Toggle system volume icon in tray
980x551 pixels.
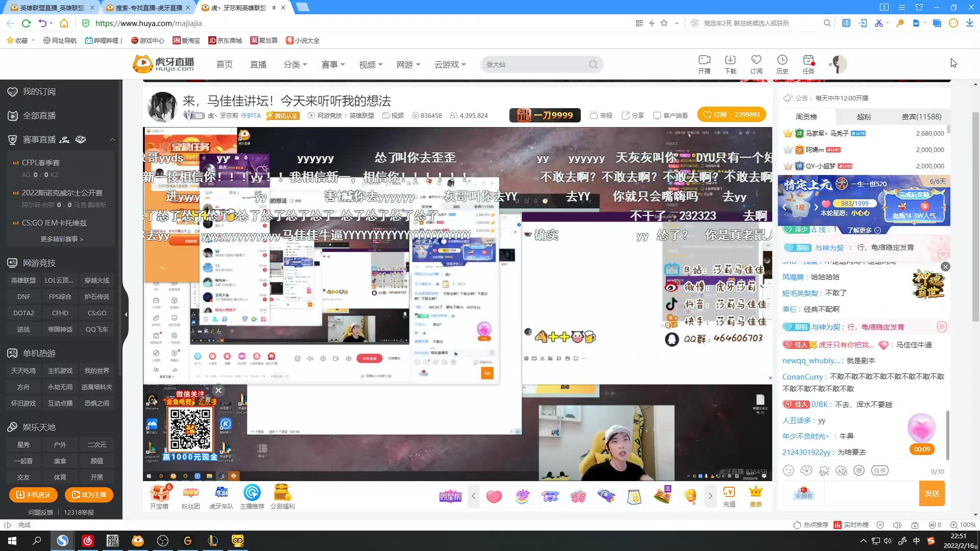(x=888, y=541)
